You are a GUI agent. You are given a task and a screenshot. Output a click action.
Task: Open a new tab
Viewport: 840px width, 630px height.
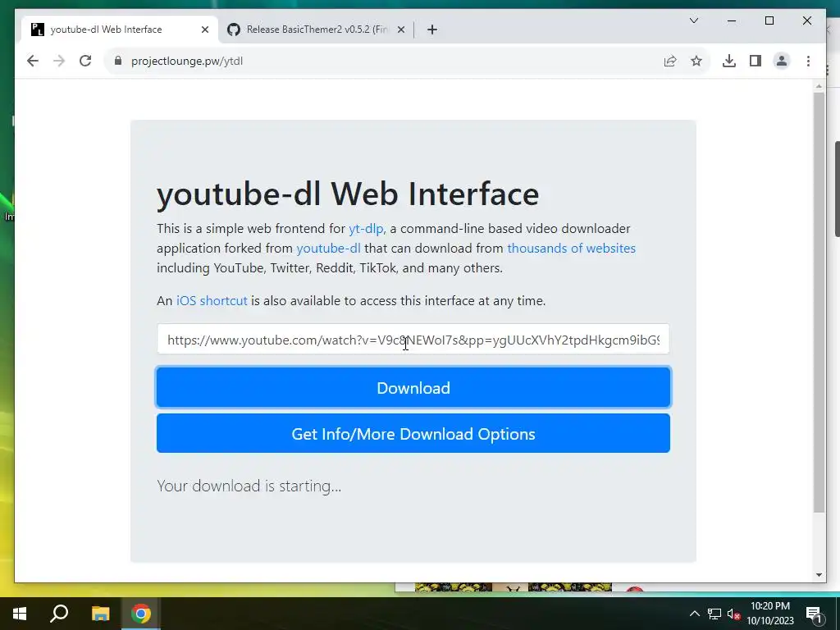click(432, 30)
